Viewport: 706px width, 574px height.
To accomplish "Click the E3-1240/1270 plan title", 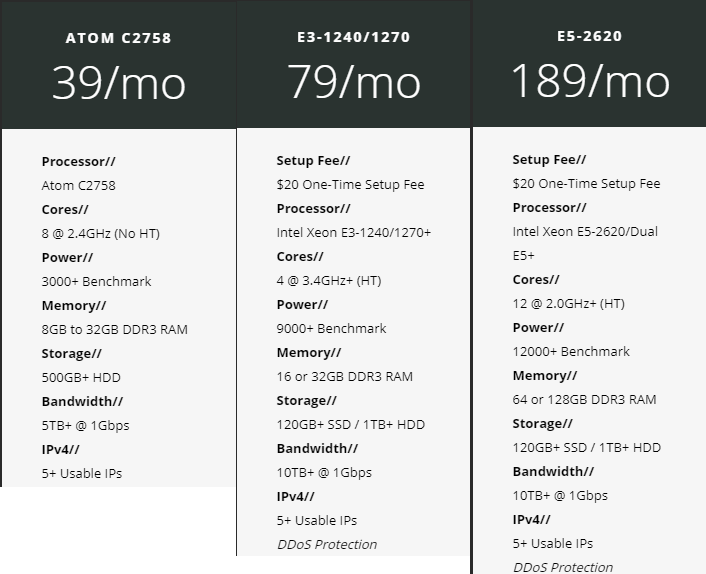I will click(x=354, y=37).
